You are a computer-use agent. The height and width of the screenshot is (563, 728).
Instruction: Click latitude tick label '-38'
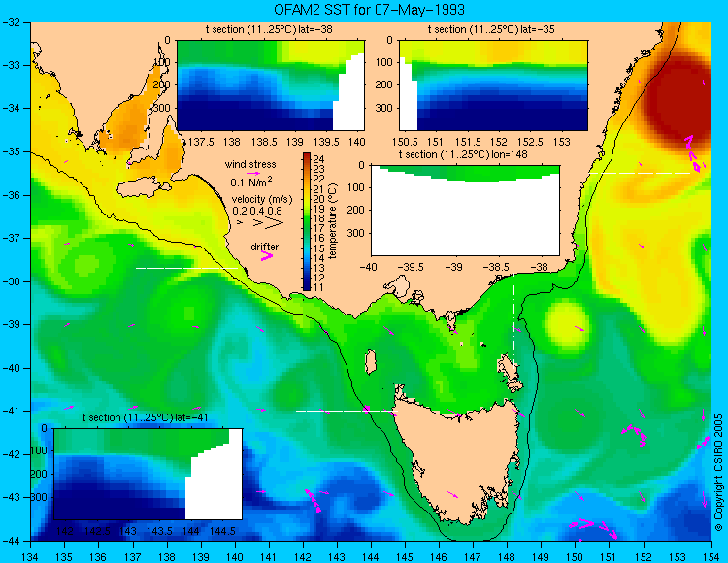tap(11, 281)
